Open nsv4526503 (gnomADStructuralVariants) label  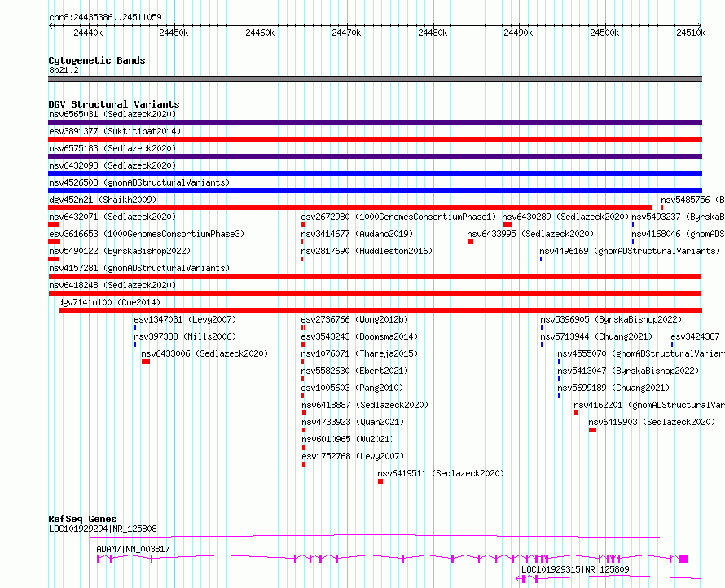139,182
